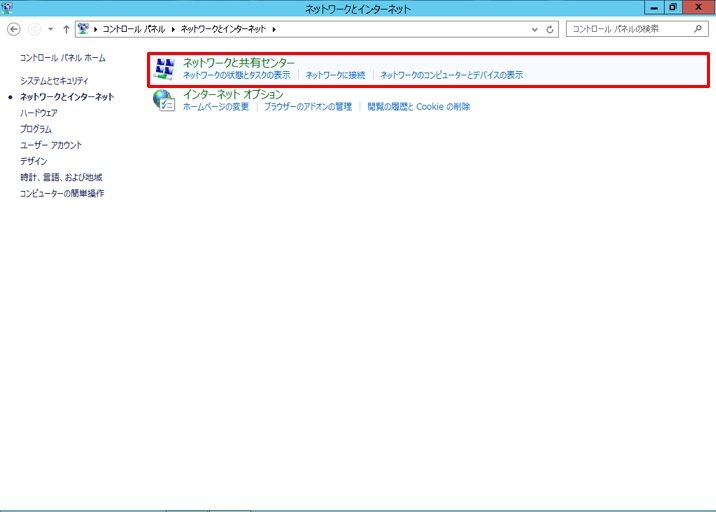The width and height of the screenshot is (716, 512).
Task: Select ハードウェア in left sidebar
Action: (x=39, y=113)
